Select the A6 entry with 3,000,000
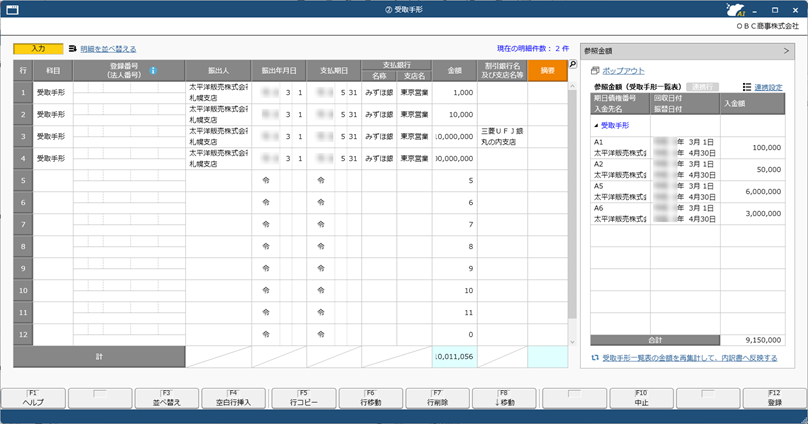This screenshot has height=424, width=808. (687, 213)
